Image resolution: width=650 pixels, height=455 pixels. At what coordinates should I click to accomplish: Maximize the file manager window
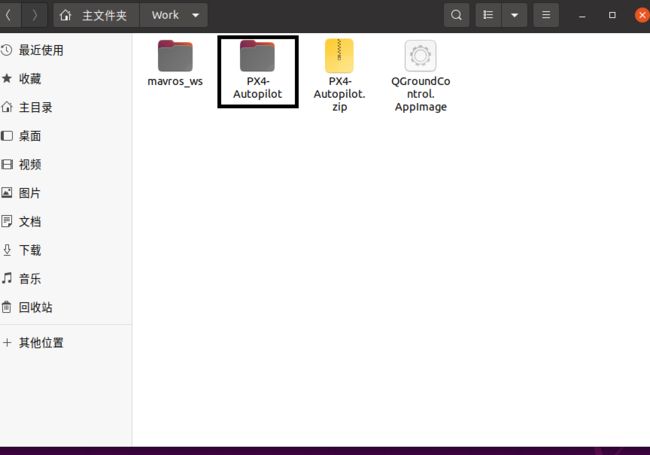(x=612, y=15)
